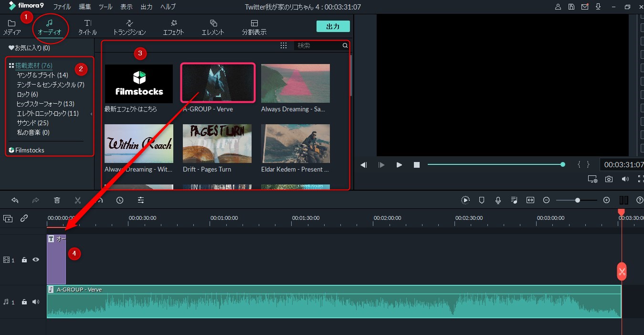This screenshot has width=644, height=335.
Task: Add a new track icon
Action: (x=8, y=218)
